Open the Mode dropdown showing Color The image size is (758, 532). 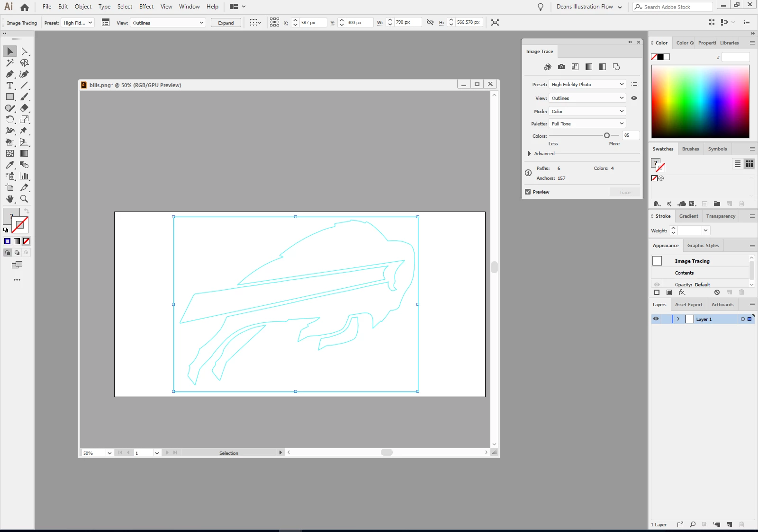pyautogui.click(x=587, y=111)
